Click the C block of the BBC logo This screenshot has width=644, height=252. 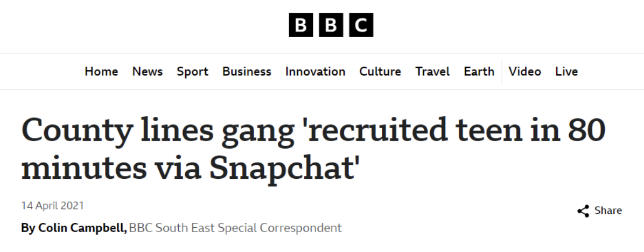tap(361, 25)
